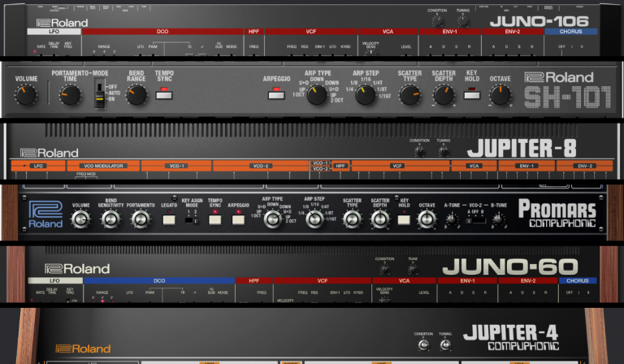Select the DCO section header on the JUNO-106
Image resolution: width=624 pixels, height=364 pixels.
coord(162,32)
